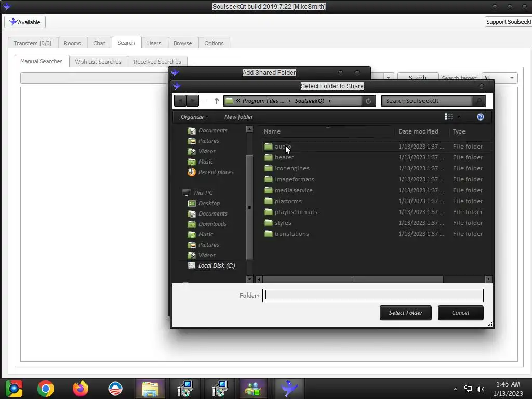Click the Folder name input field
Viewport: 532px width, 399px height.
tap(373, 296)
